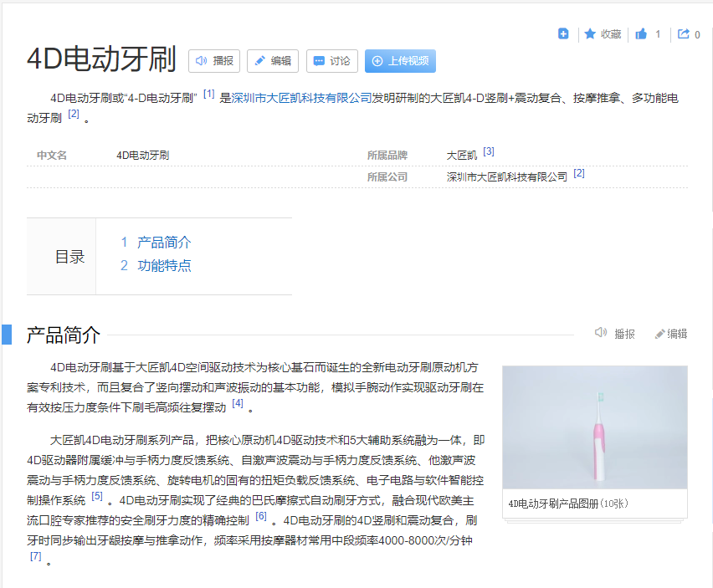
Task: Click the 所属公司 field label
Action: [x=387, y=177]
